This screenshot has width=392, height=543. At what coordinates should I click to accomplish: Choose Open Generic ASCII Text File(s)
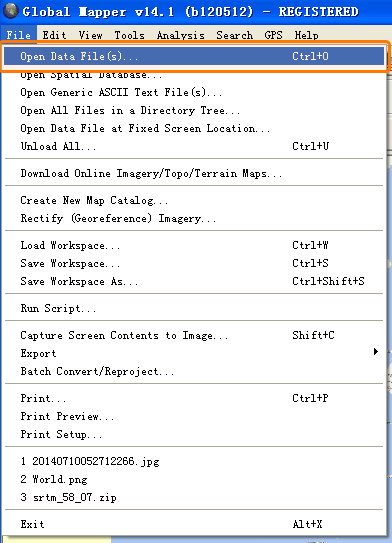(x=194, y=92)
